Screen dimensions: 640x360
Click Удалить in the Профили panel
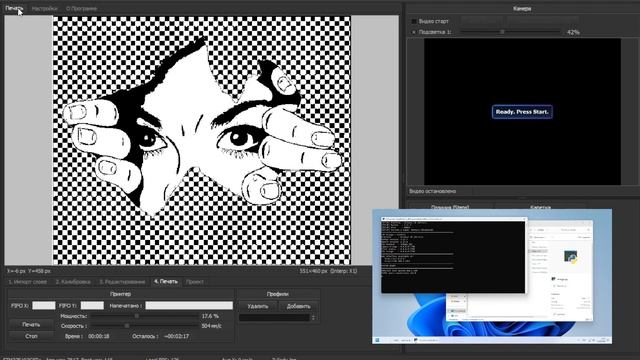pyautogui.click(x=258, y=306)
